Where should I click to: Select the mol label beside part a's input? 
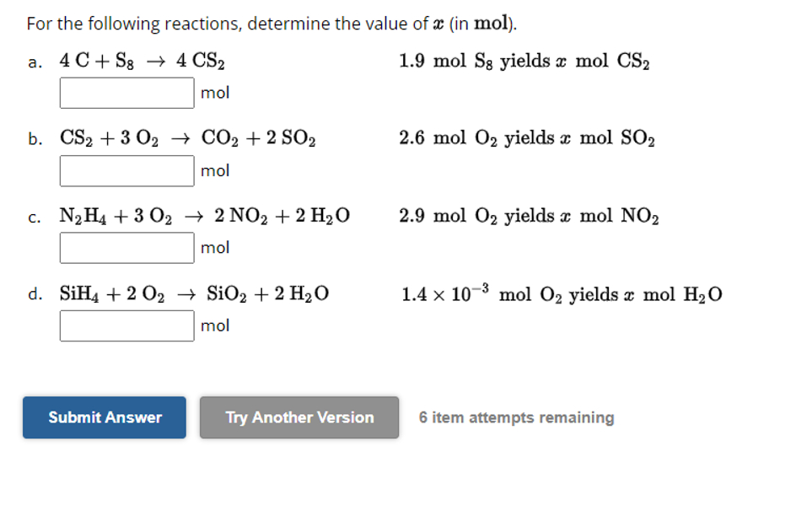pyautogui.click(x=213, y=93)
